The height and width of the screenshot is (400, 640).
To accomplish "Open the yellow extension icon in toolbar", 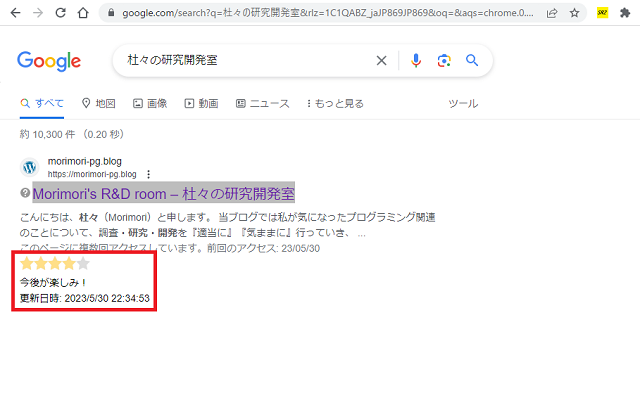I will 602,13.
